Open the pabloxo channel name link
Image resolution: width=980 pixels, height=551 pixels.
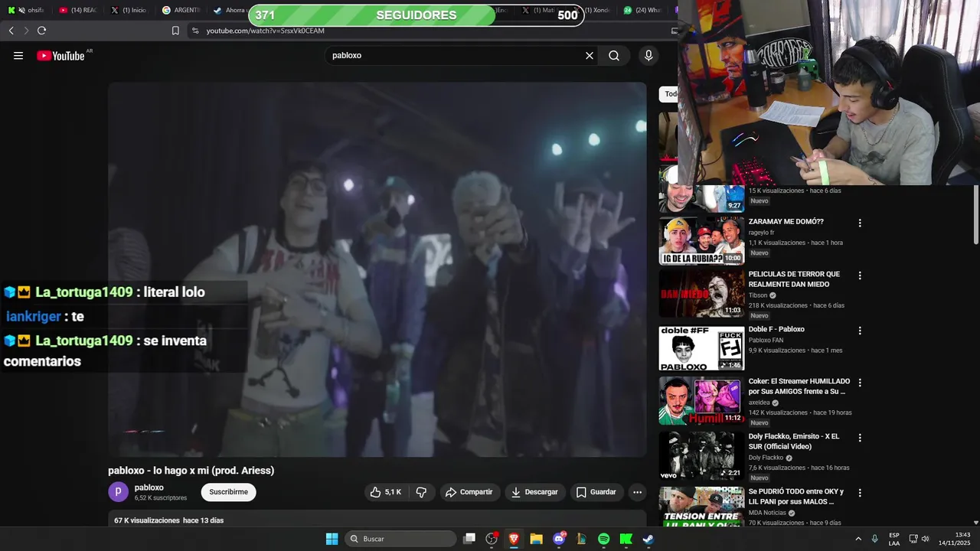pos(149,487)
